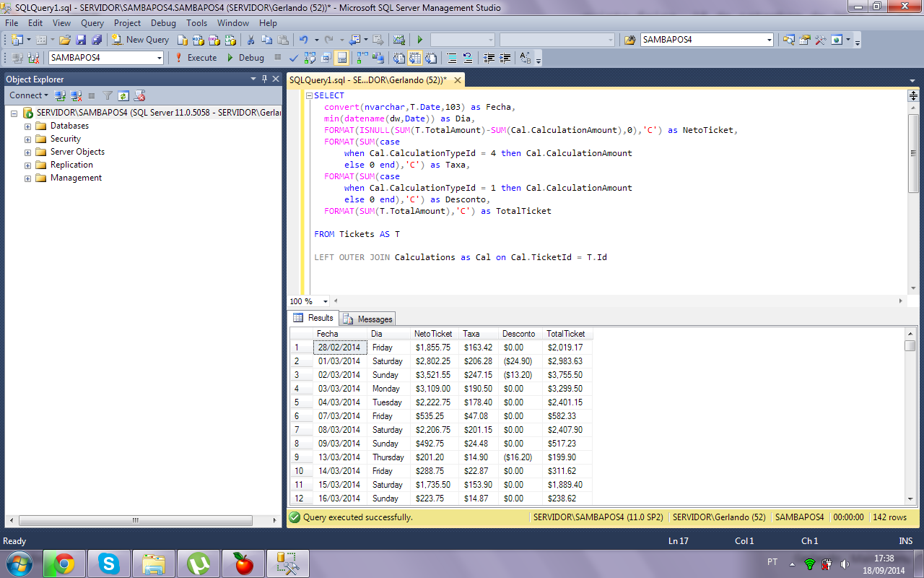Cut selection with the scissors icon
The width and height of the screenshot is (924, 578).
[250, 40]
